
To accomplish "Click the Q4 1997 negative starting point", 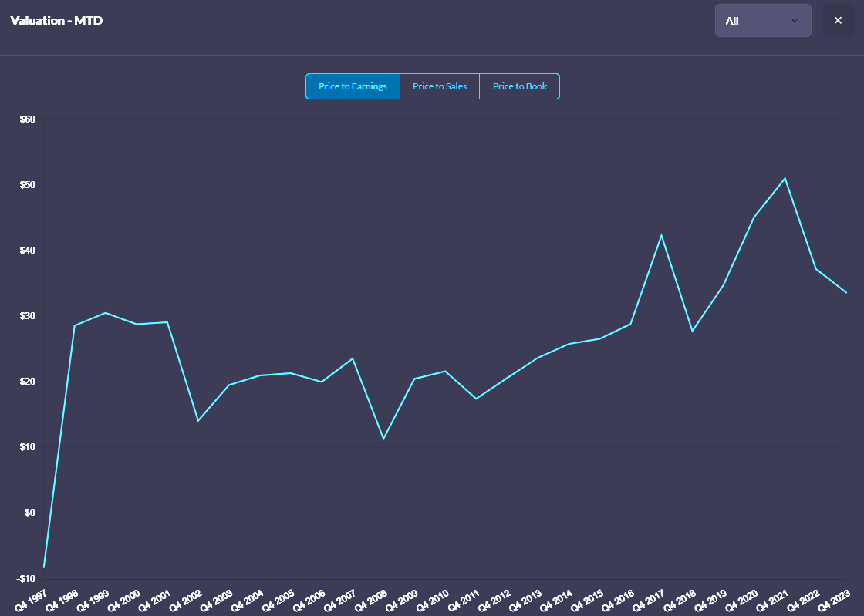I will pos(44,567).
